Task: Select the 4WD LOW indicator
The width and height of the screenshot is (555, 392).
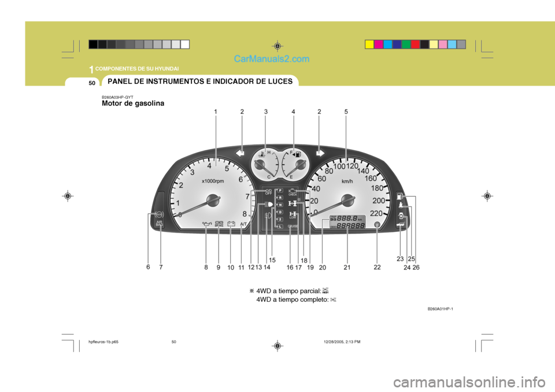Action: pos(293,215)
